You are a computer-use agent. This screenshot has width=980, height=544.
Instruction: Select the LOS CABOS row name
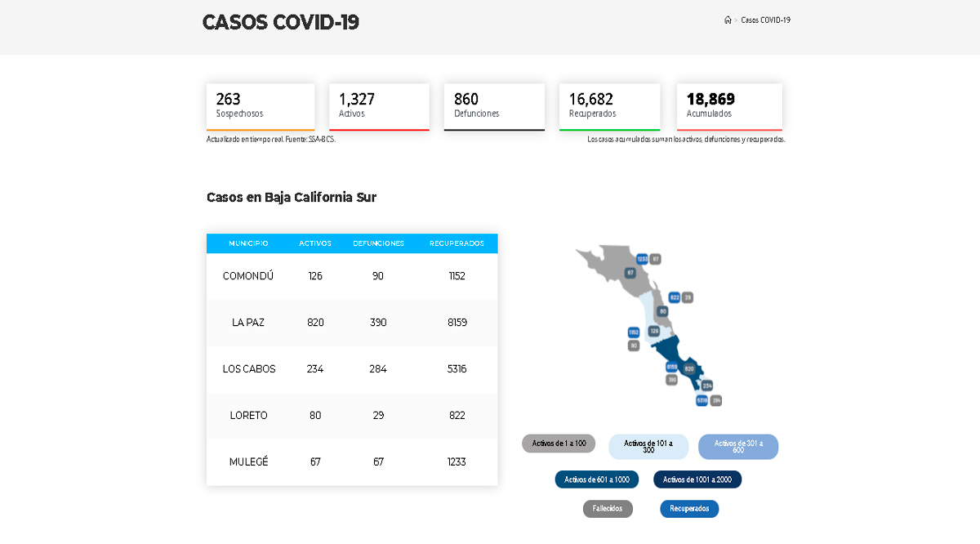click(x=249, y=369)
